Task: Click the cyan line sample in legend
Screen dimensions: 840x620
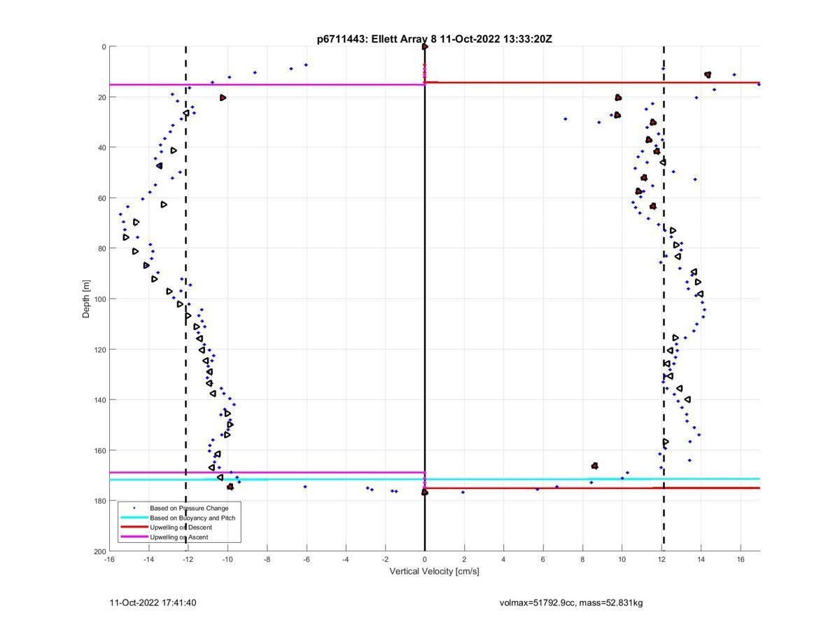Action: tap(134, 518)
